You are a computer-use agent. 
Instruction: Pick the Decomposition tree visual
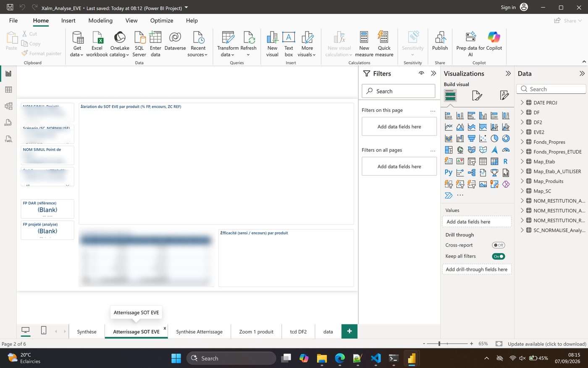click(472, 172)
